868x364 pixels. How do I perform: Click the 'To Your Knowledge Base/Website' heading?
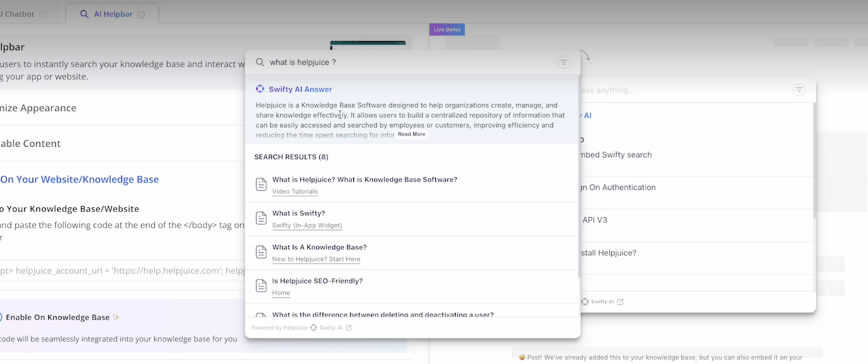pyautogui.click(x=69, y=208)
